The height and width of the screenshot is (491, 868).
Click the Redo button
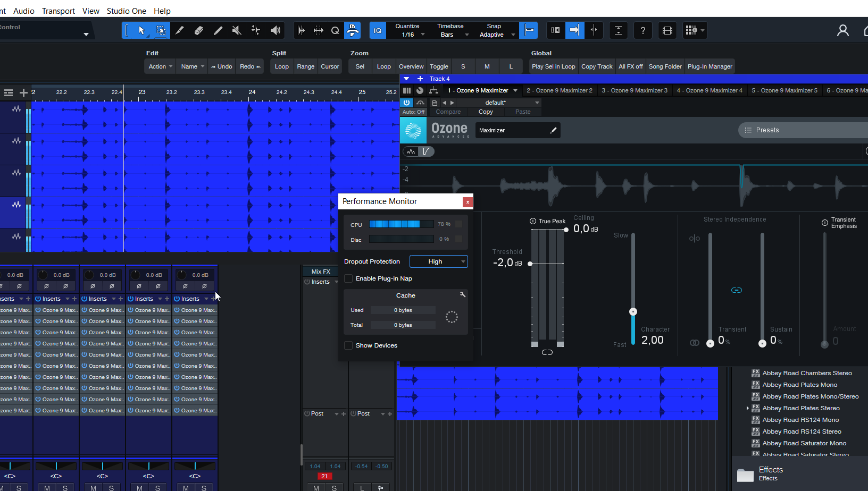coord(250,66)
